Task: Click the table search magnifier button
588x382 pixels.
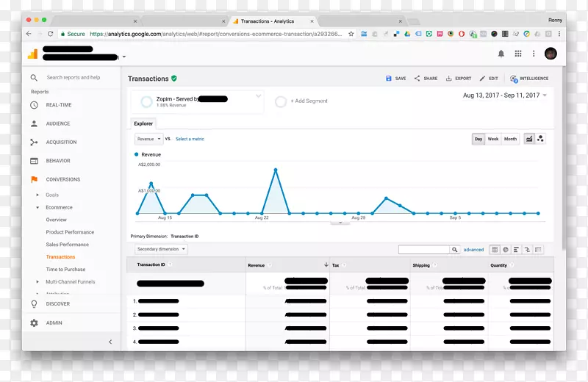Action: pyautogui.click(x=454, y=250)
